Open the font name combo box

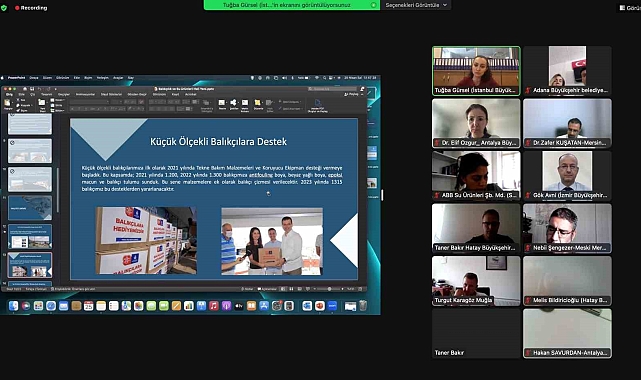coord(90,101)
